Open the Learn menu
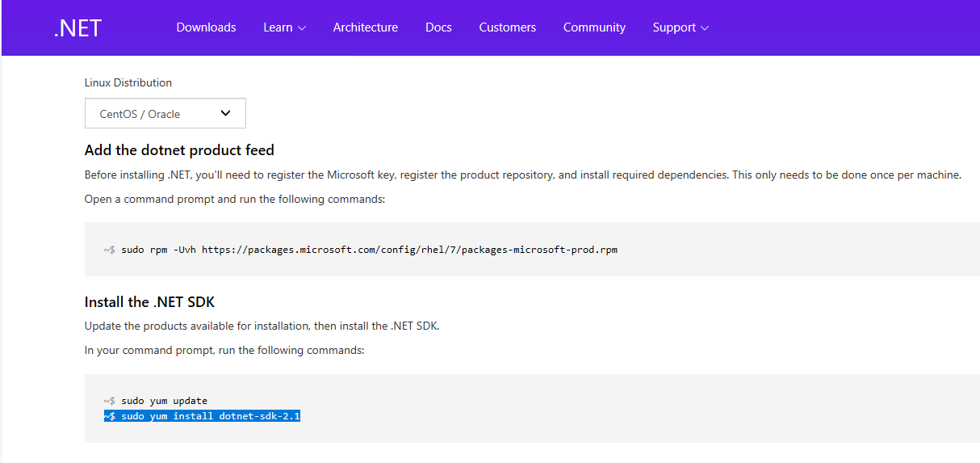This screenshot has width=980, height=463. click(x=284, y=27)
